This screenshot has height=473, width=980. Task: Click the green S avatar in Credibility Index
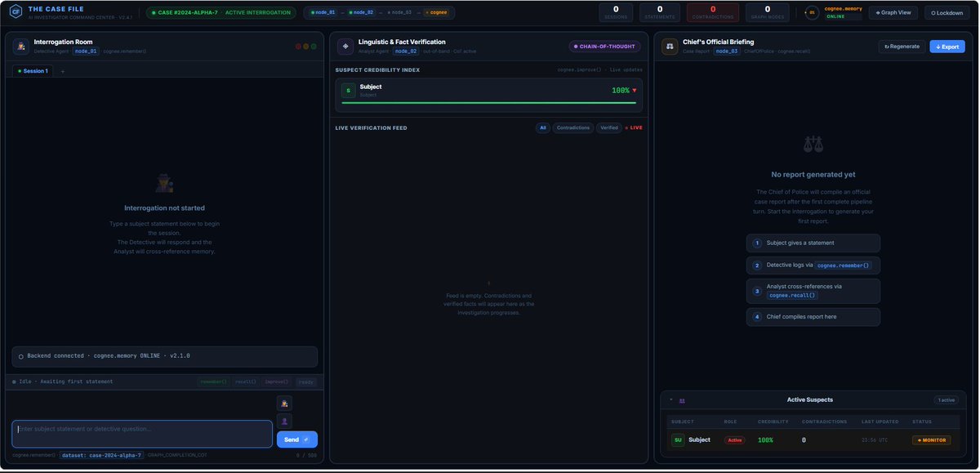(x=349, y=91)
